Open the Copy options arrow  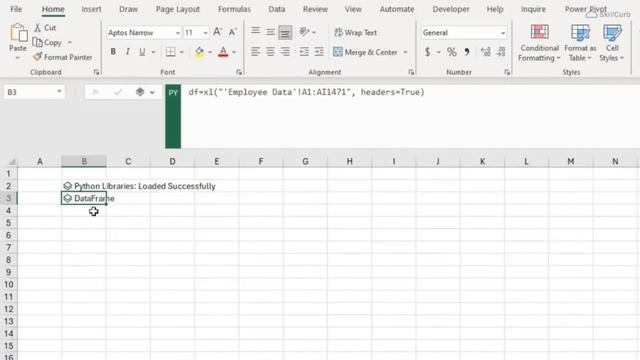(x=69, y=42)
